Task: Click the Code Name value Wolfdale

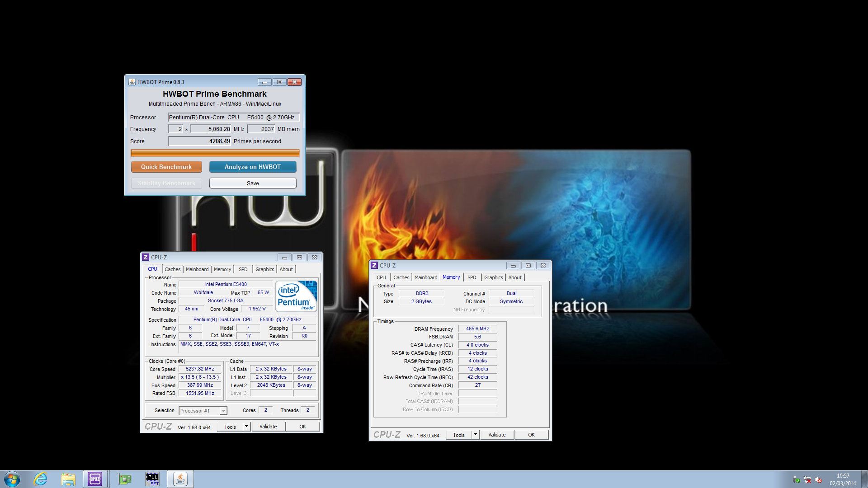Action: pos(203,292)
